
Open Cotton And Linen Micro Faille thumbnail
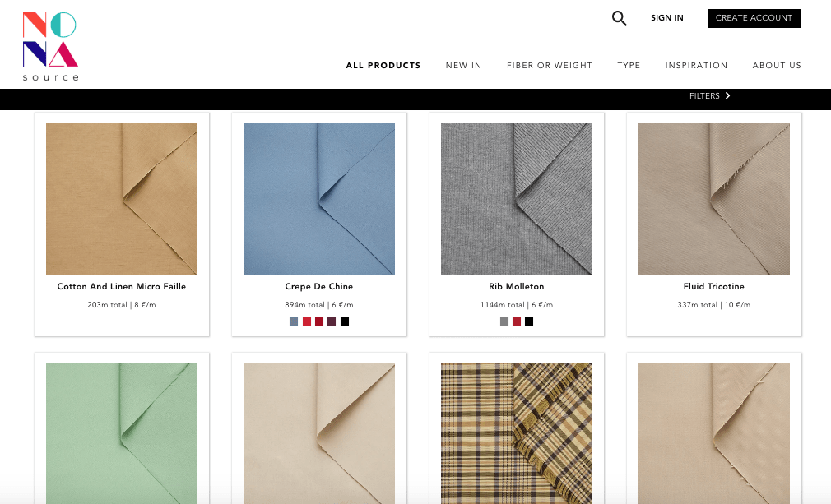(122, 199)
